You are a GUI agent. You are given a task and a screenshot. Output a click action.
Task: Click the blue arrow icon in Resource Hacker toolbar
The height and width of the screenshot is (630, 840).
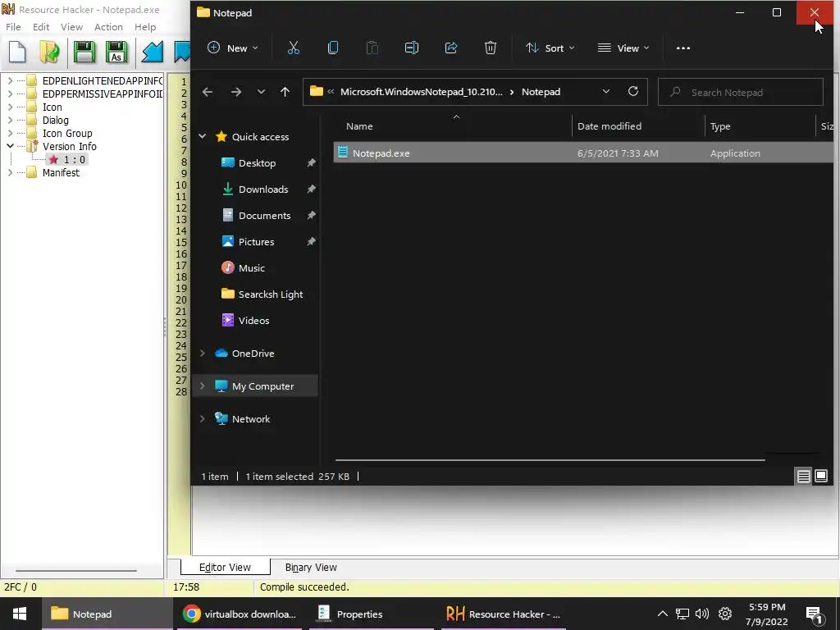[x=152, y=52]
